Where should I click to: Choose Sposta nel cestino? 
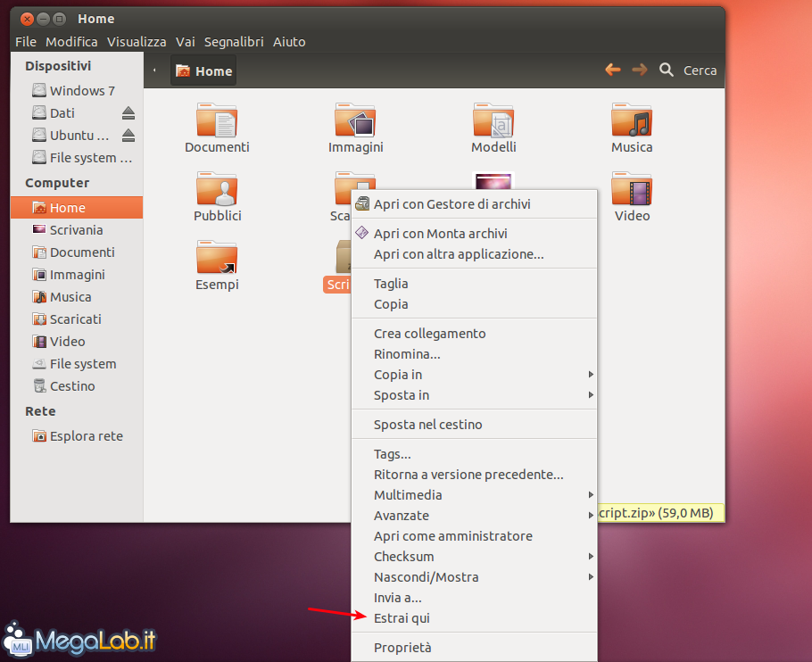pos(475,425)
